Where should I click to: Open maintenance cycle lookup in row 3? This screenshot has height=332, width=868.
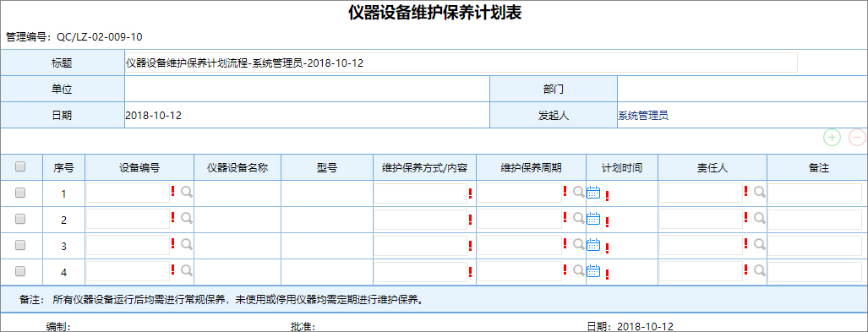point(578,244)
